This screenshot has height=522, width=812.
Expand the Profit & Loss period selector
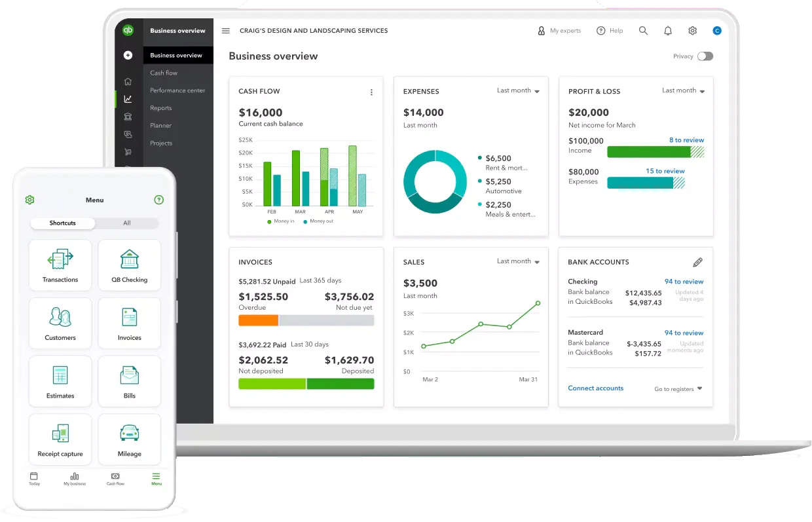683,90
